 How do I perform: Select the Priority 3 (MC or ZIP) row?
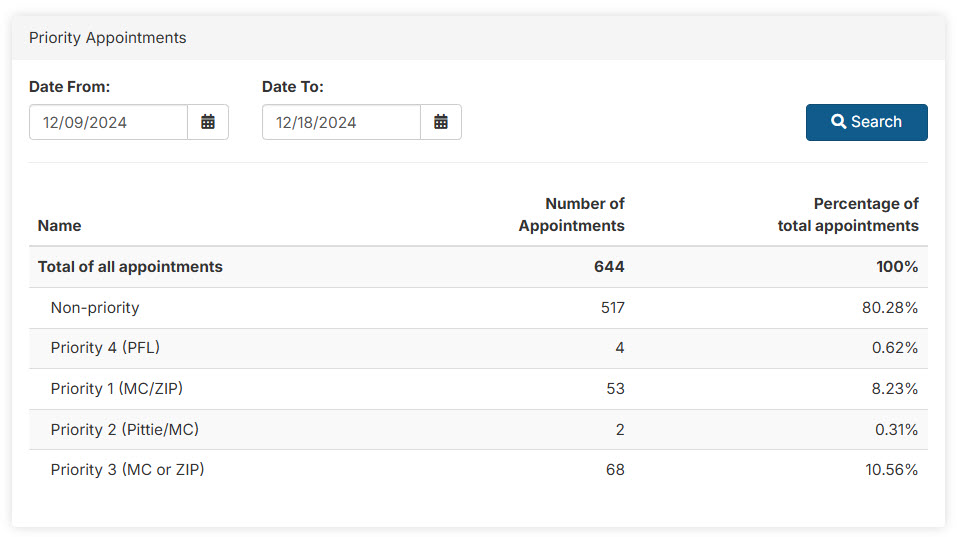pos(127,470)
